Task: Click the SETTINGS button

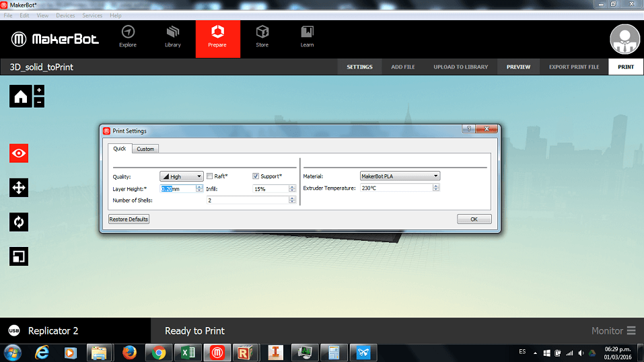Action: point(359,67)
